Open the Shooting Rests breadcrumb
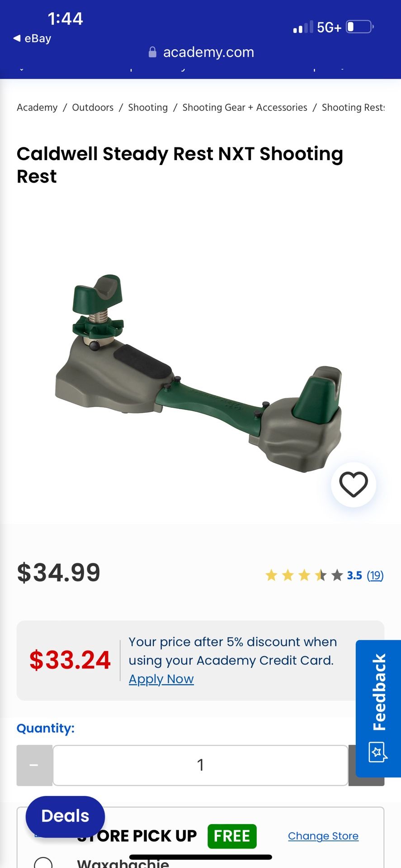 point(353,108)
